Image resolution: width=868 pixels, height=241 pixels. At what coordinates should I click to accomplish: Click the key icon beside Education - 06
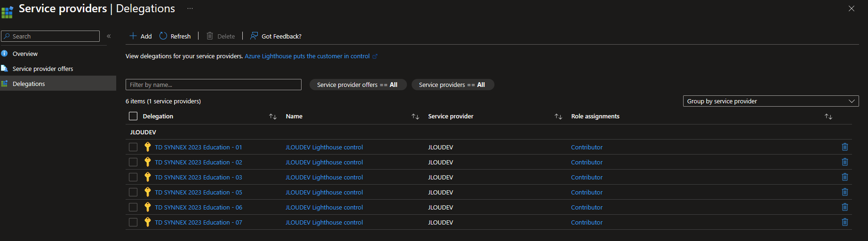point(147,207)
